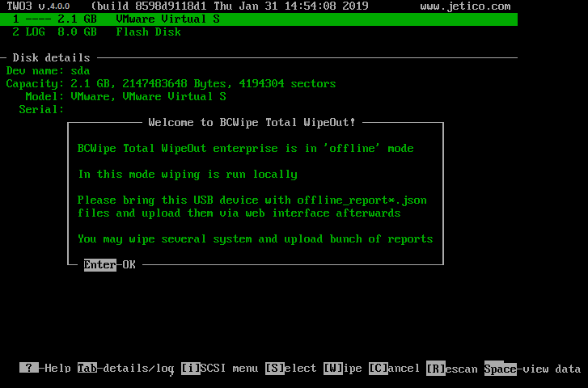The image size is (588, 388).
Task: Click Space-view data command
Action: [x=532, y=369]
